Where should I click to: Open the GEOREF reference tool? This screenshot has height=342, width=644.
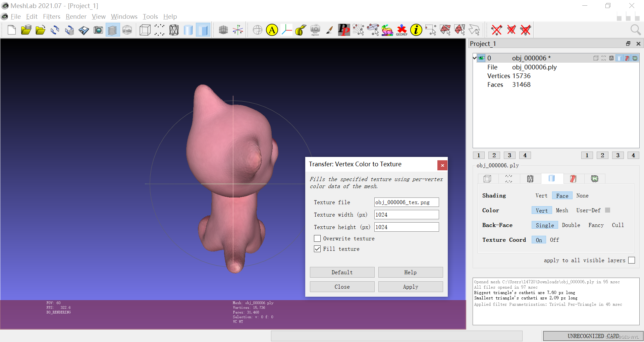[401, 30]
